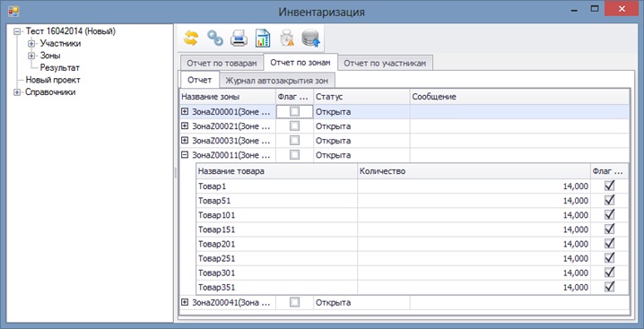Viewport: 644px width, 329px height.
Task: Select Новый проект in the tree
Action: coord(53,80)
